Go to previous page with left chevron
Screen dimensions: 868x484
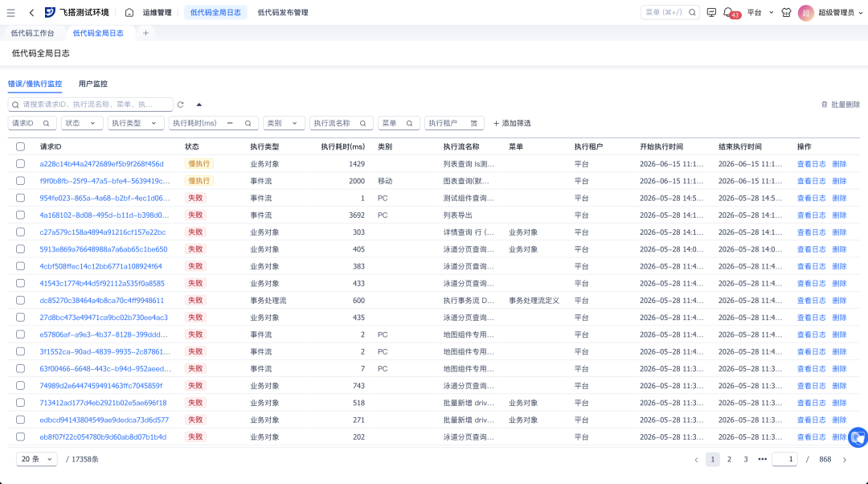pos(696,460)
